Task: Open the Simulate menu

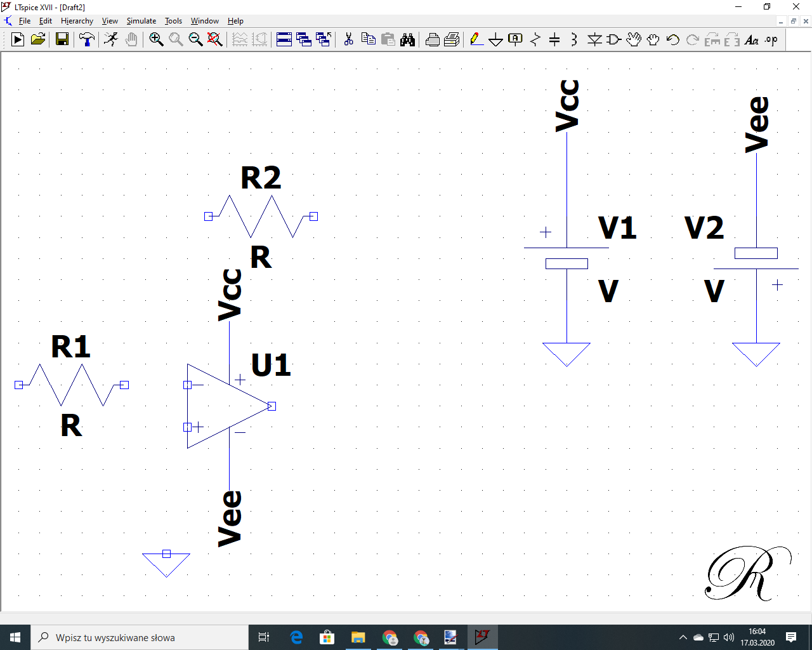Action: [141, 21]
